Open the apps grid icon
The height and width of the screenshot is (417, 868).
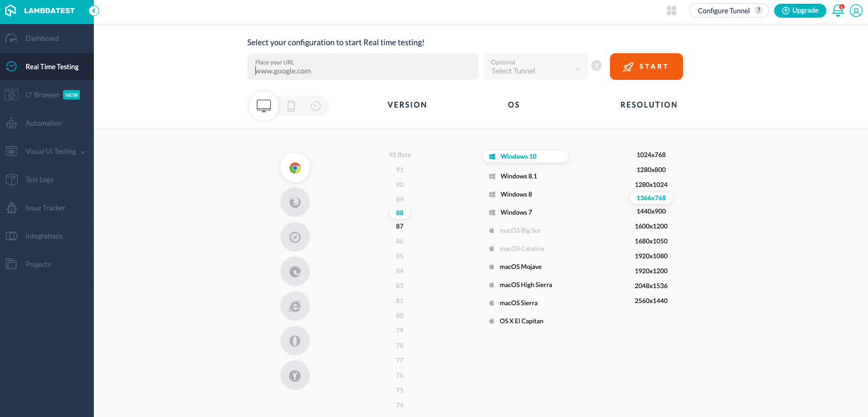672,11
